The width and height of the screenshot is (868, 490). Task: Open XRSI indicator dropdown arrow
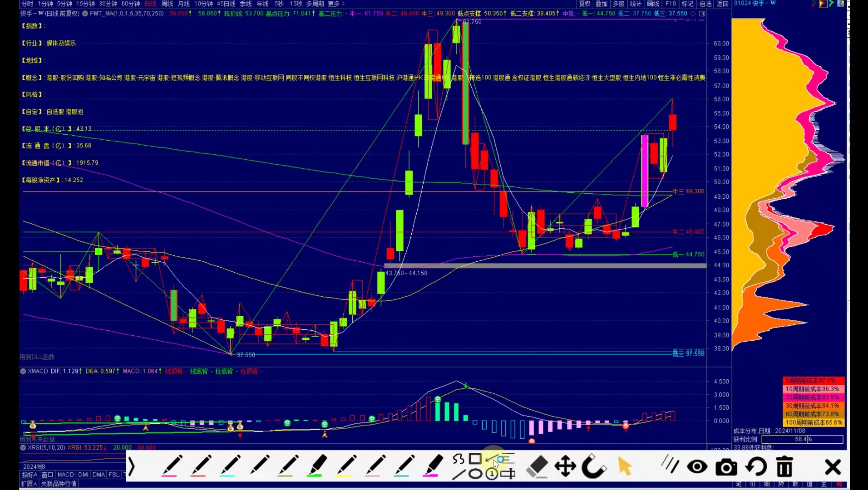[23, 447]
